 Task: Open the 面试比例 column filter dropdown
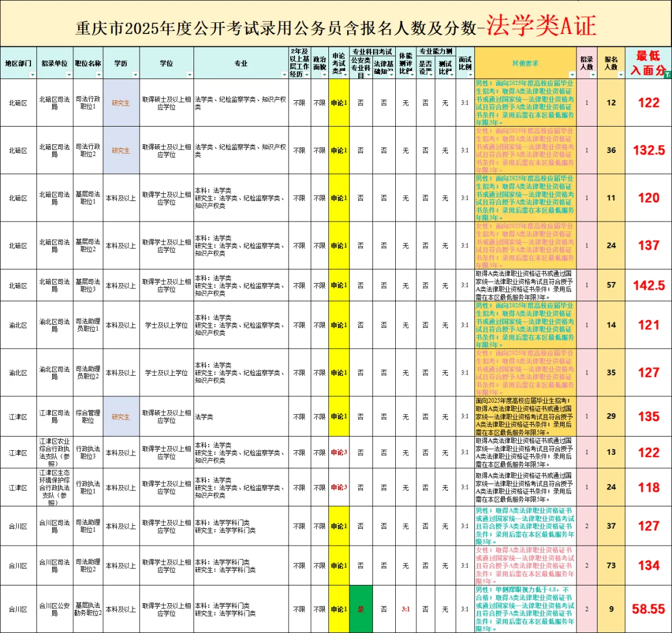pos(470,75)
